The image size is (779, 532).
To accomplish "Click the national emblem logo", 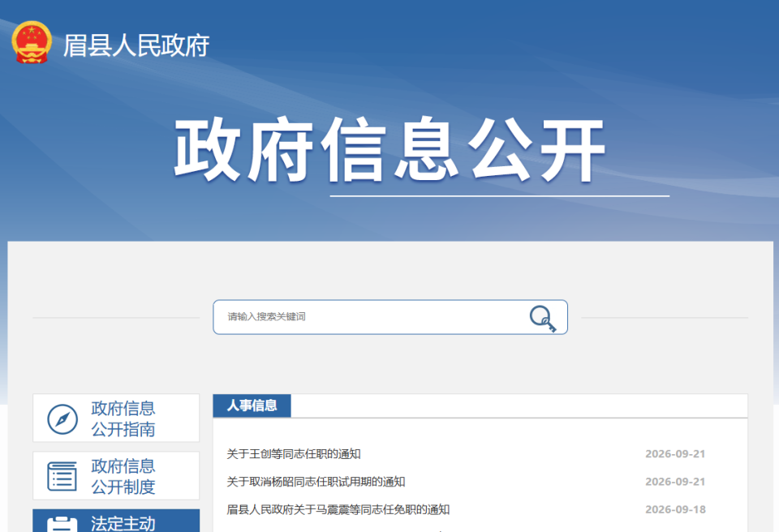I will tap(32, 42).
